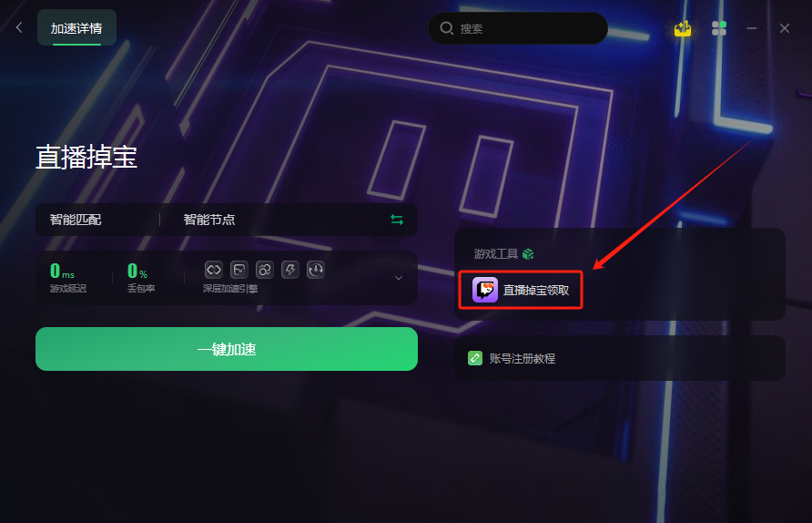Start acceleration with 一键加速 button
The image size is (812, 523).
[x=227, y=349]
